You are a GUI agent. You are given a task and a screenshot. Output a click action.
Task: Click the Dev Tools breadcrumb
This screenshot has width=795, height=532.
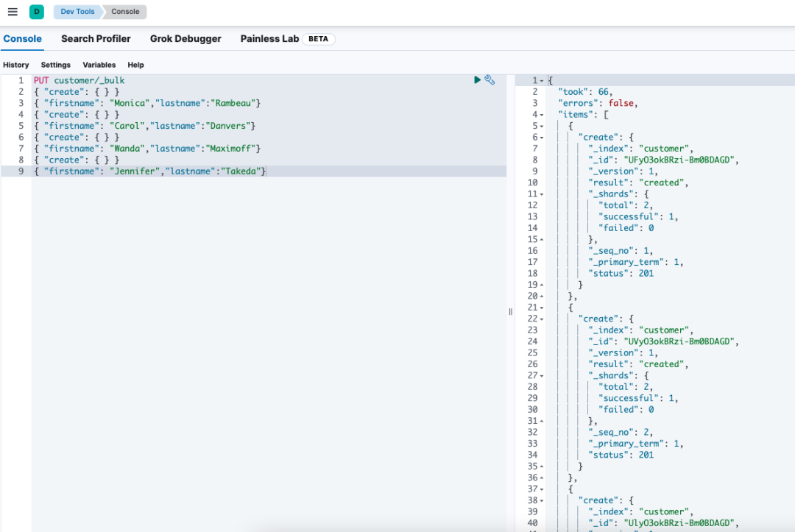(x=77, y=12)
